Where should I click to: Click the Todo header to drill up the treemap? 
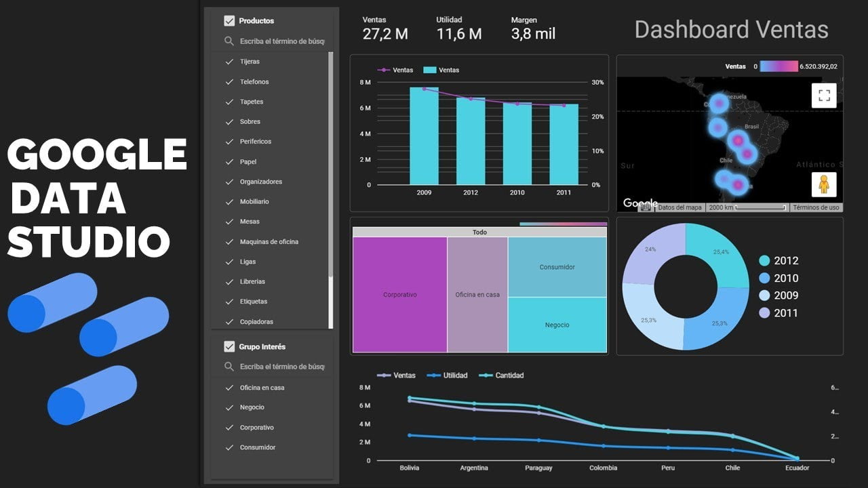[479, 232]
